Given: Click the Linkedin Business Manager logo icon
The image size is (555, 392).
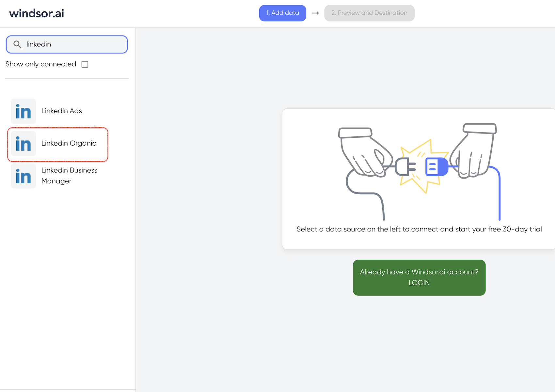Looking at the screenshot, I should (23, 176).
